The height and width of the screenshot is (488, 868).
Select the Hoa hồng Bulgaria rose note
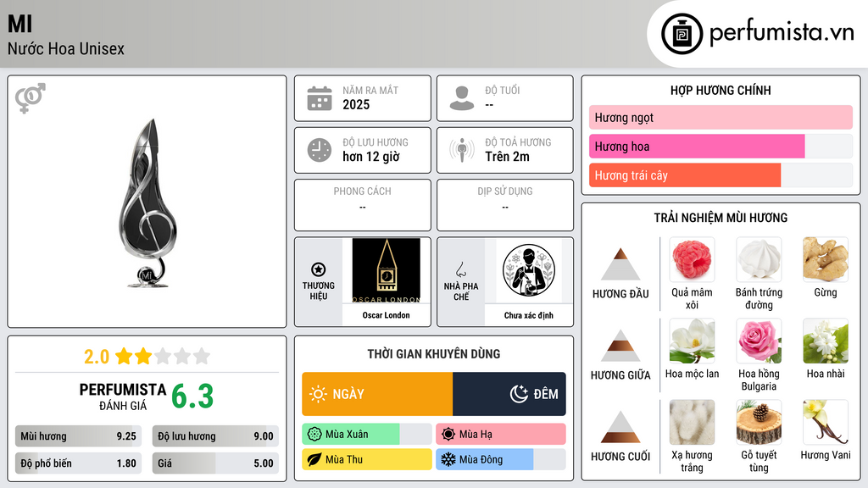coord(759,341)
